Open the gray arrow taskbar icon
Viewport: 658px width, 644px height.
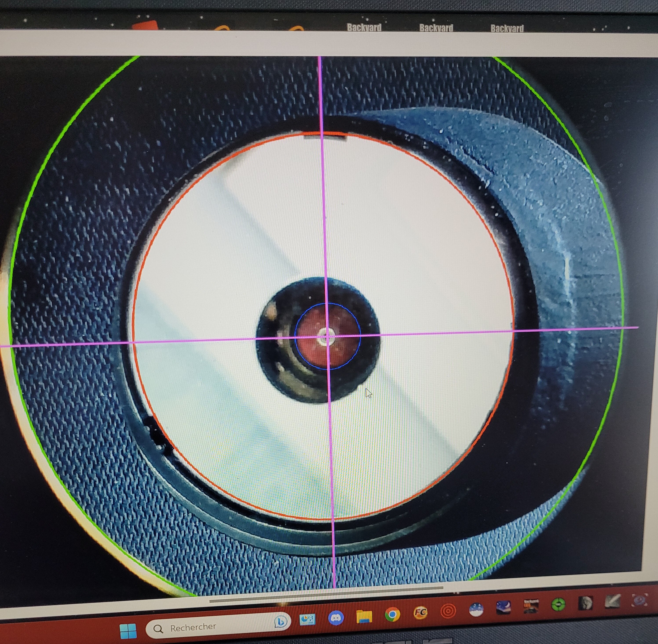coord(612,601)
